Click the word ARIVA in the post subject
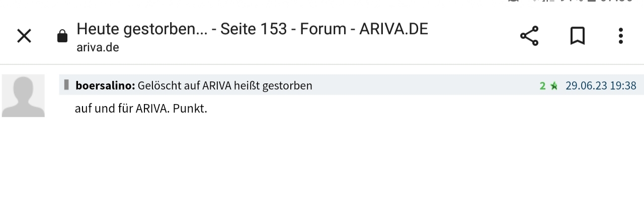Screen dimensions: 644x206 [x=217, y=85]
